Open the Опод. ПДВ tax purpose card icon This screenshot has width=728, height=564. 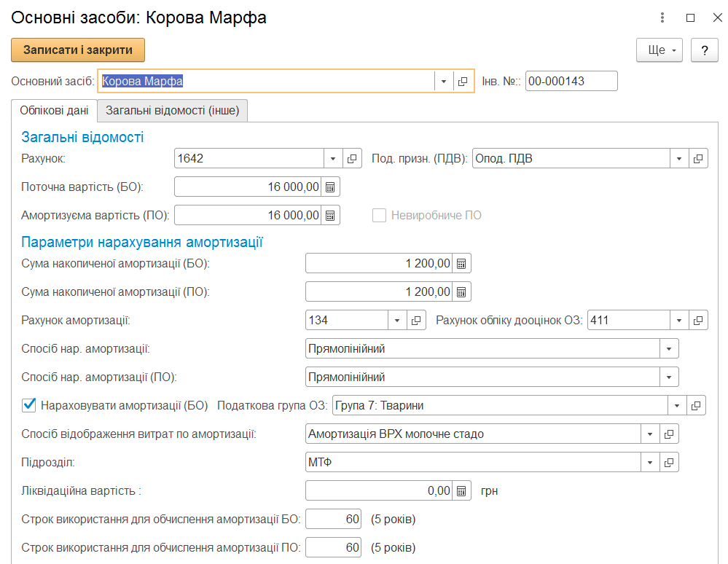(698, 159)
